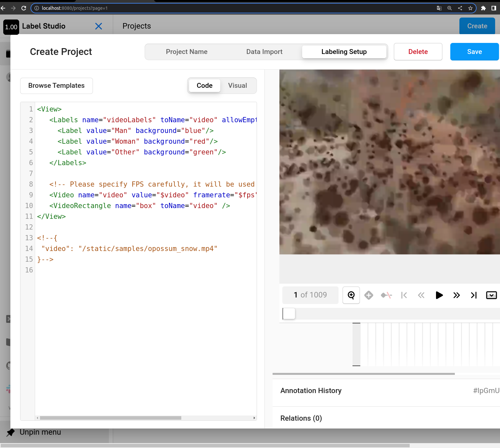Viewport: 500px width, 448px height.
Task: Add a keyframe at current frame
Action: [x=368, y=295]
